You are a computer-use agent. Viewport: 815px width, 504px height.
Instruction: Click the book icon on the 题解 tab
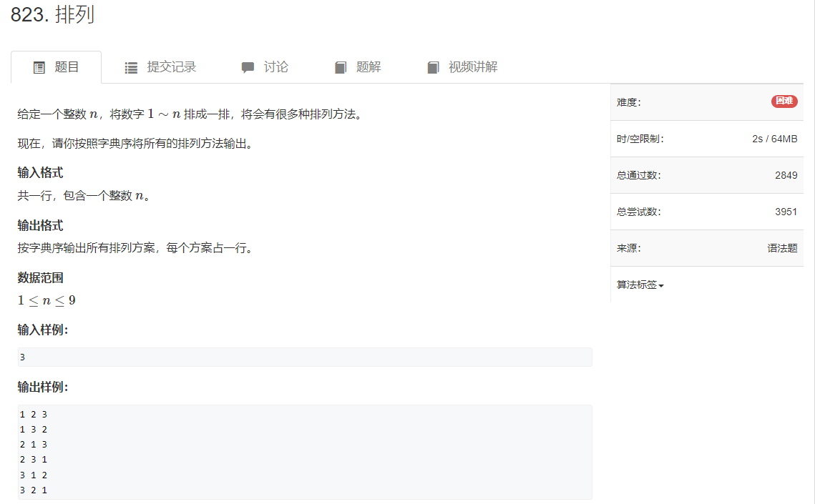point(340,66)
